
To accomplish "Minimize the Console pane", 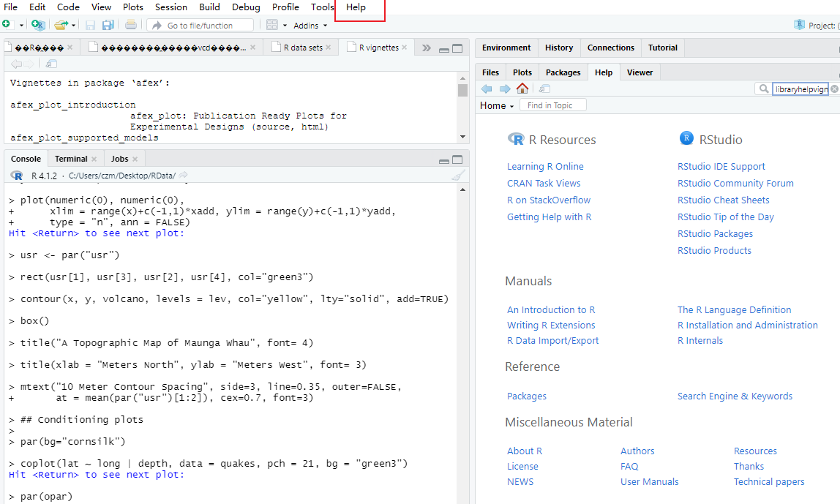I will (443, 160).
